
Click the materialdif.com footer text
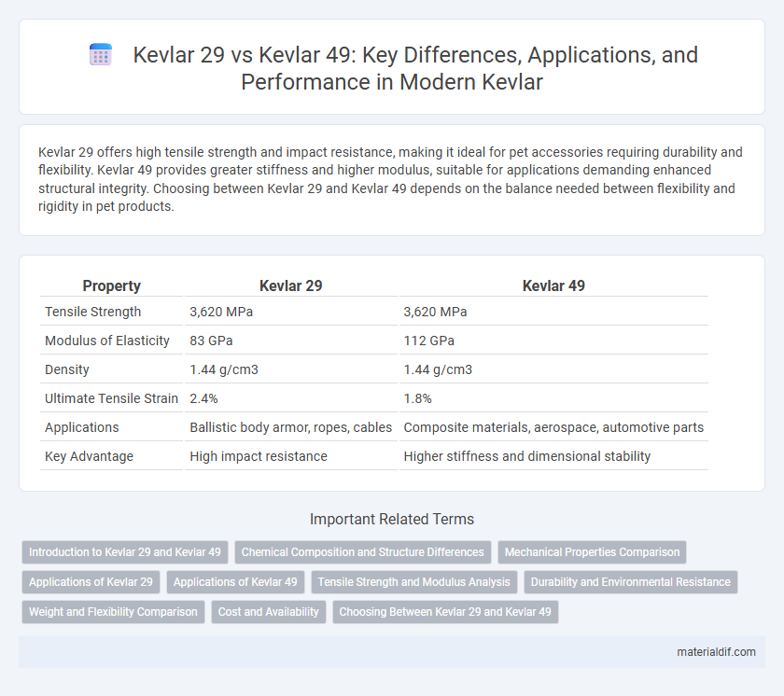716,652
